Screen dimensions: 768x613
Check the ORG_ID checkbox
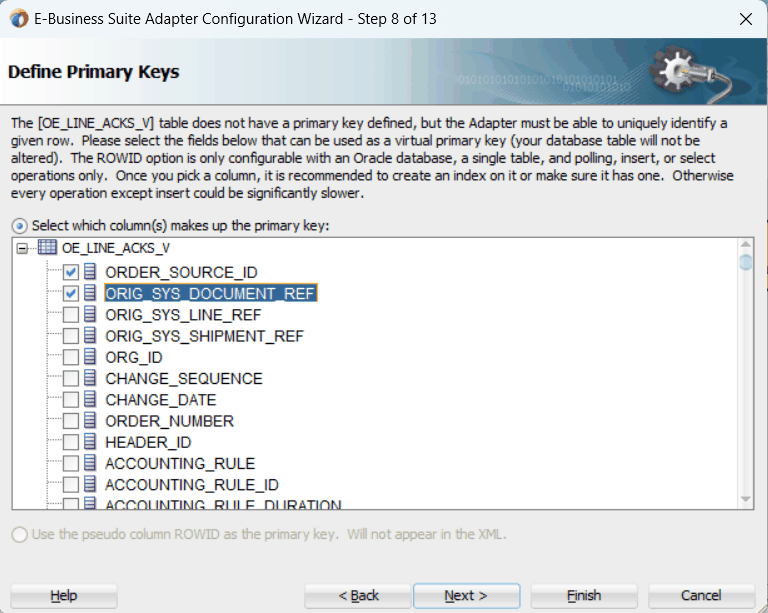(x=71, y=357)
